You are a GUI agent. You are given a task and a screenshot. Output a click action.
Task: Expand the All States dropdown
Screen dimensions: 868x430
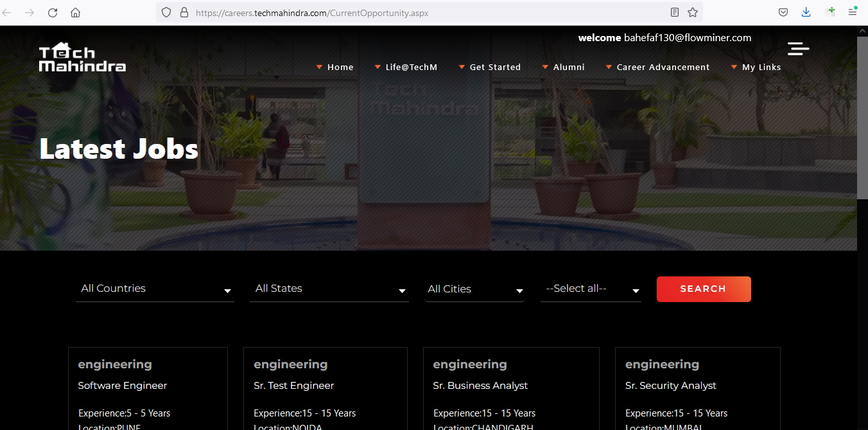329,289
